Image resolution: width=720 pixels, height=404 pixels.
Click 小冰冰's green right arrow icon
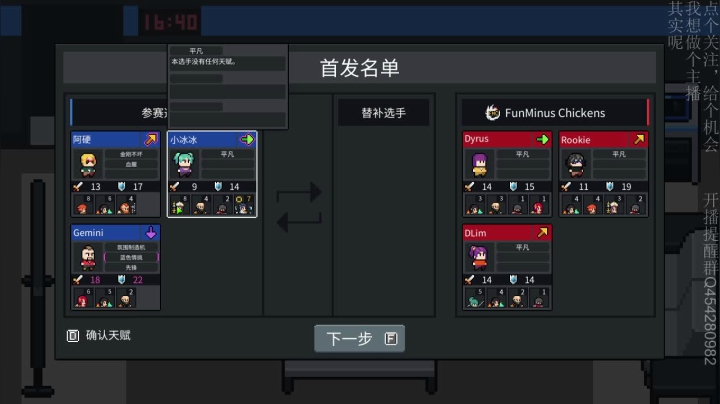tap(247, 139)
